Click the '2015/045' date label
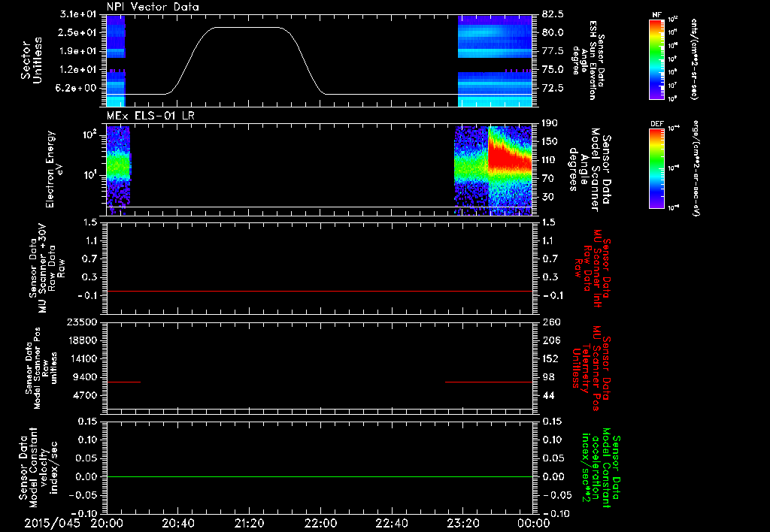This screenshot has height=532, width=770. 52,523
